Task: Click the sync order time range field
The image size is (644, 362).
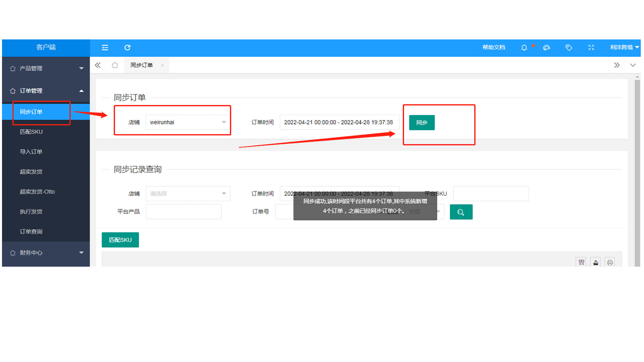Action: click(339, 122)
